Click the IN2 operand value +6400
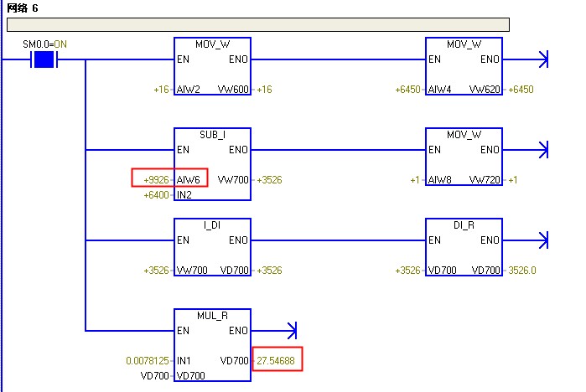The image size is (586, 392). (x=156, y=195)
